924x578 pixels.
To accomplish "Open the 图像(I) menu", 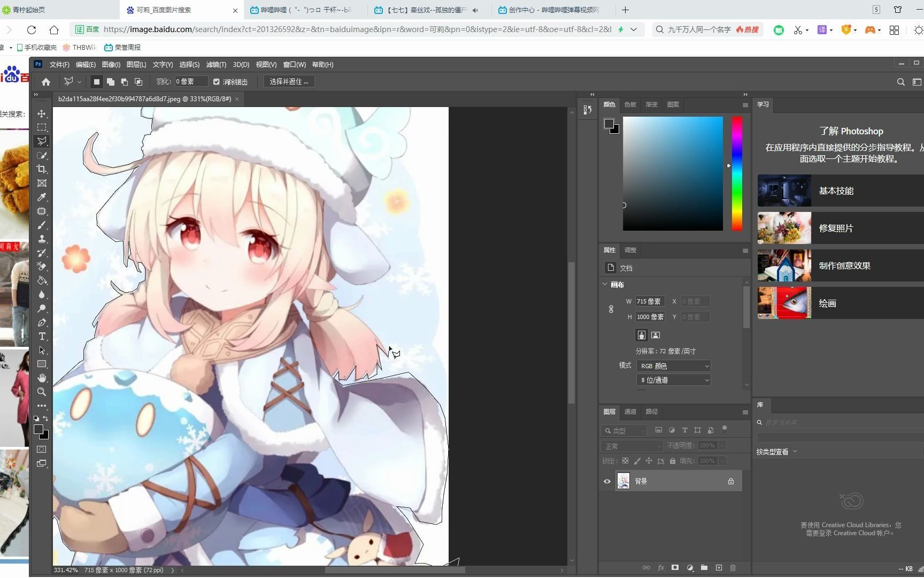I will pyautogui.click(x=111, y=64).
